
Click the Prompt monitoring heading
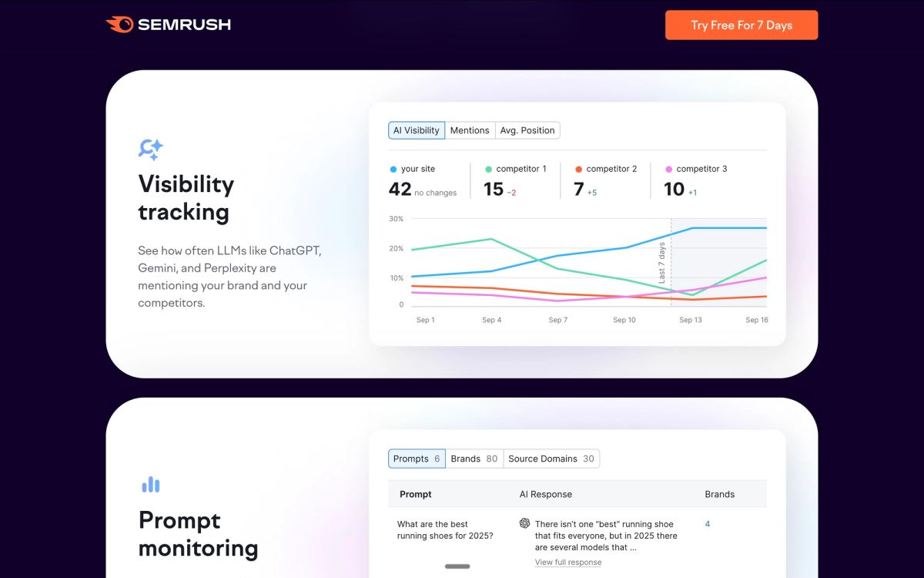[x=198, y=534]
